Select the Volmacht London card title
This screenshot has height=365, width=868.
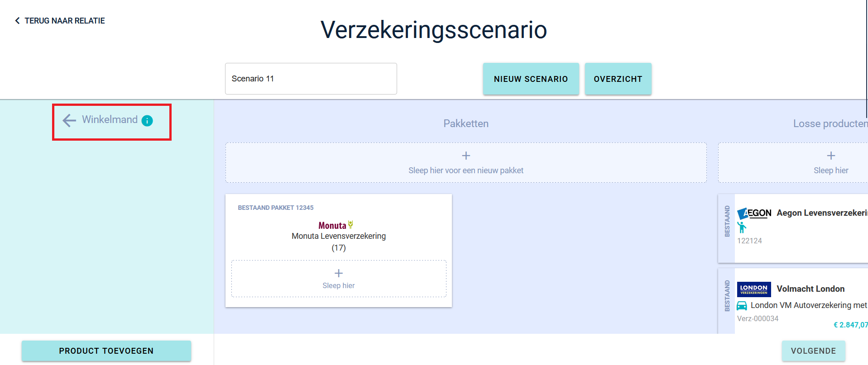[x=810, y=289]
